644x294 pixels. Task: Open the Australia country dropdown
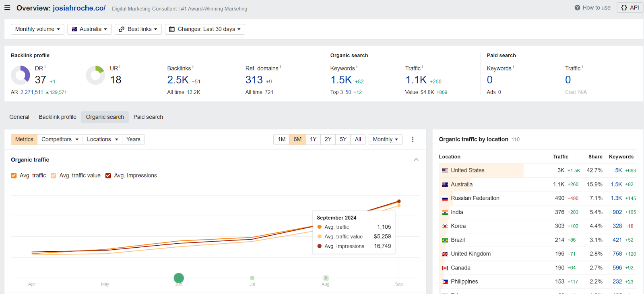click(89, 29)
